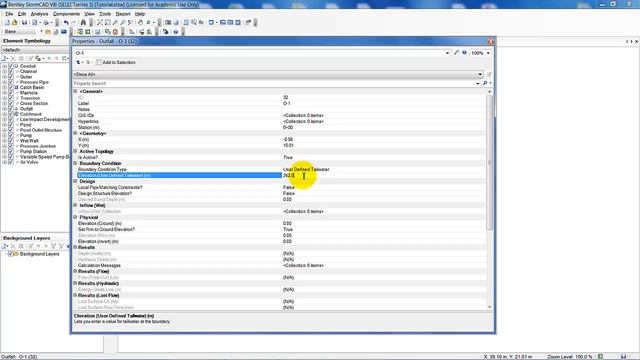Click the property search magnifier icon
Image resolution: width=640 pixels, height=360 pixels.
[x=485, y=83]
